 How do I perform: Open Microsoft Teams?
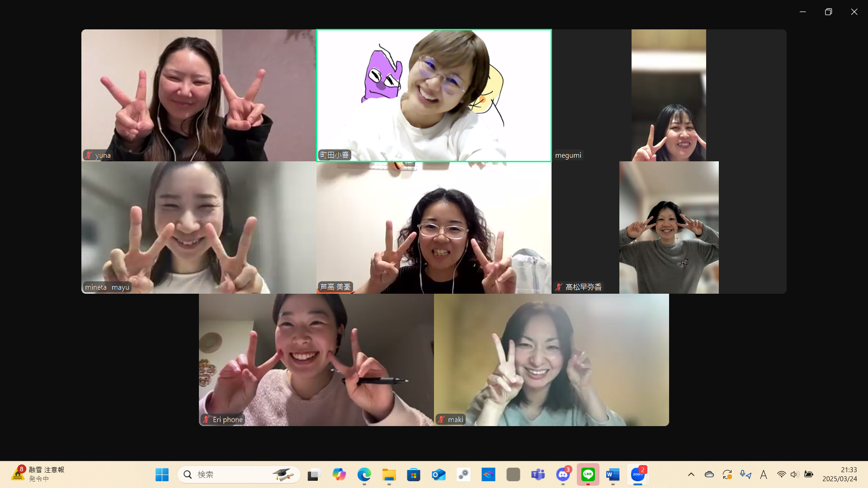click(x=538, y=474)
